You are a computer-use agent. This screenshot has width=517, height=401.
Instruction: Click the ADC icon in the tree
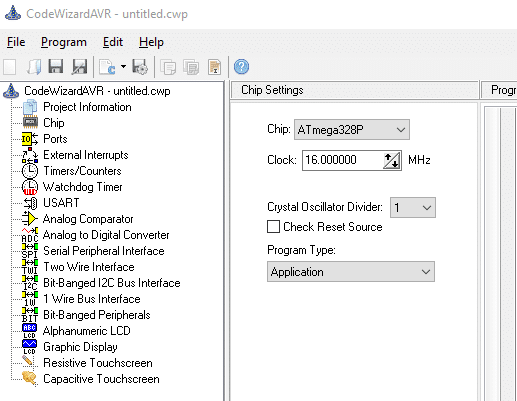point(30,235)
